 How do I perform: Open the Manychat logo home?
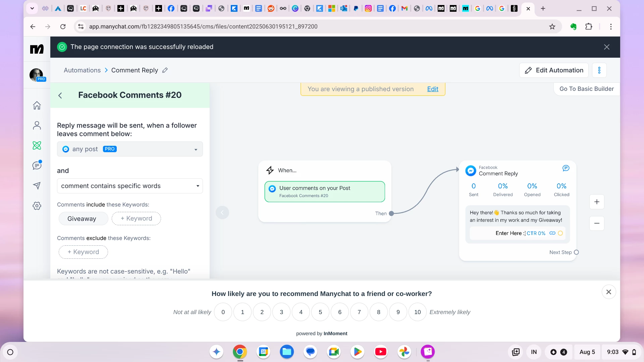(x=37, y=49)
